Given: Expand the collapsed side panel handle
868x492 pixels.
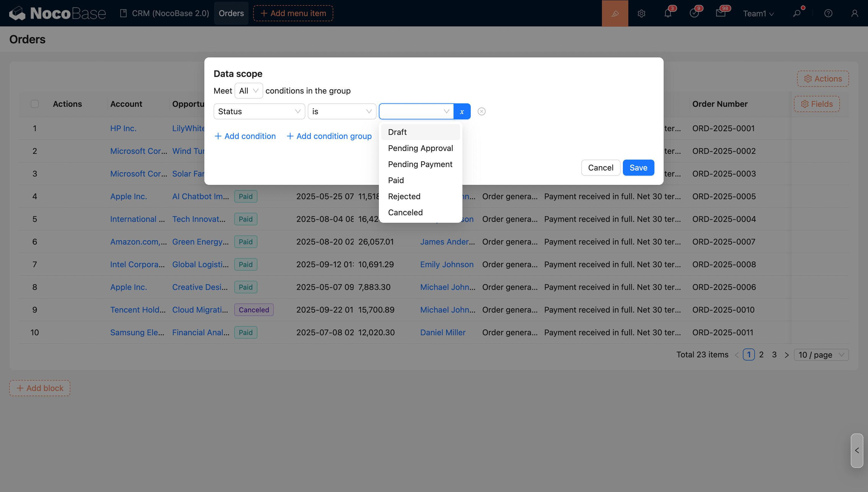Looking at the screenshot, I should tap(857, 450).
